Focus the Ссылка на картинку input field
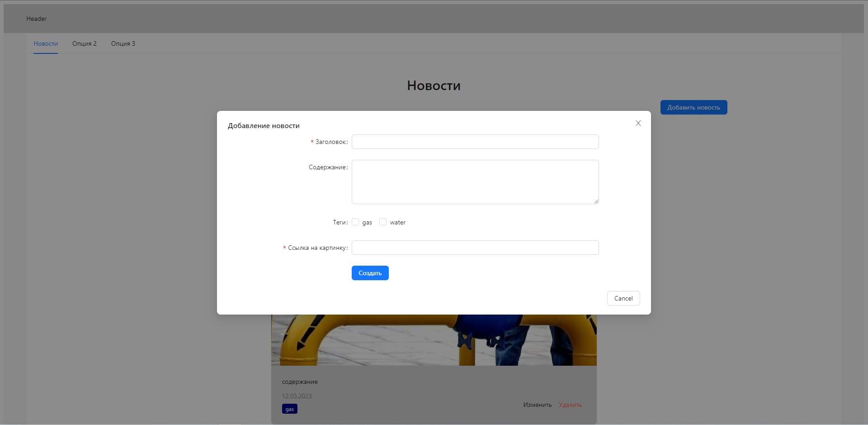Screen dimensions: 868x425 coord(475,248)
